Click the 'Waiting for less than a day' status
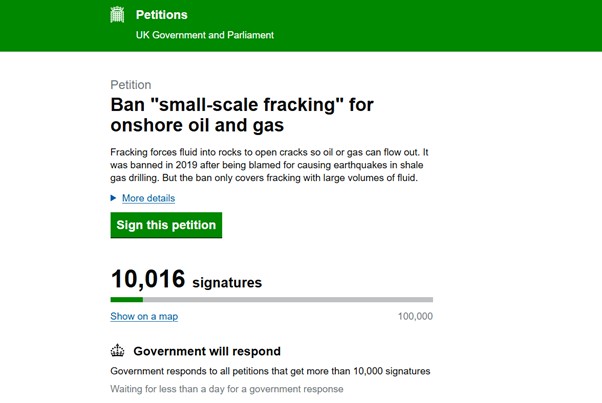 227,389
